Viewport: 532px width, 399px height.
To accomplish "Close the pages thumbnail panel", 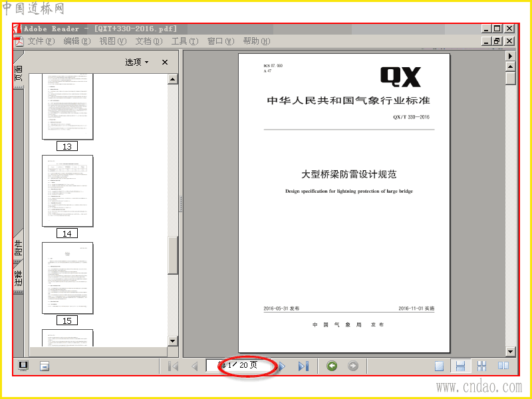I will click(165, 62).
